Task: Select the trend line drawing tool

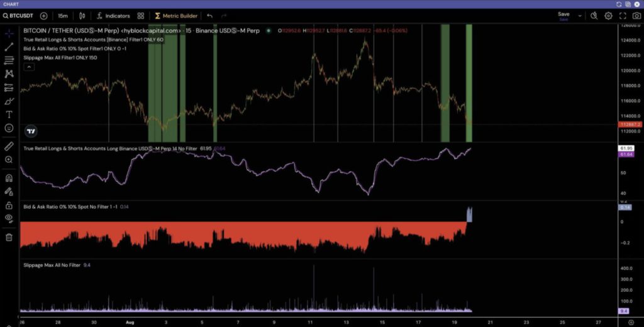Action: [x=9, y=47]
